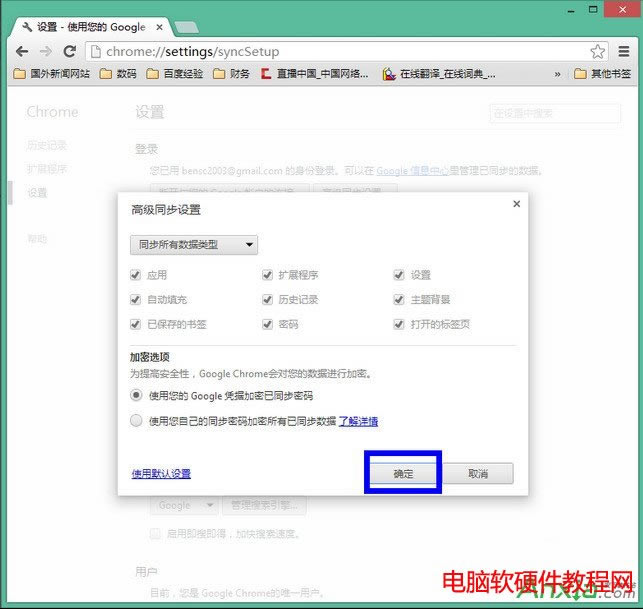
Task: Open the 直播中国 bookmark
Action: (x=315, y=74)
